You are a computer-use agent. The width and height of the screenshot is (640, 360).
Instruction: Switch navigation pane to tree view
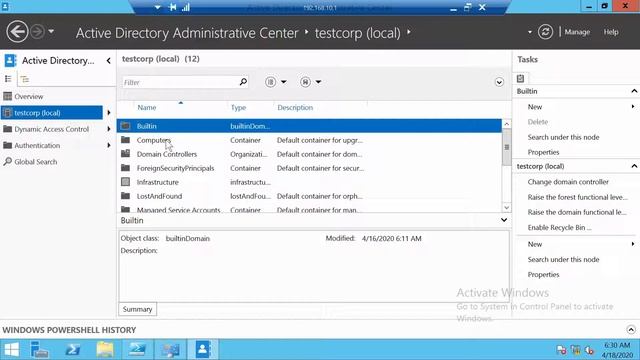pos(25,79)
